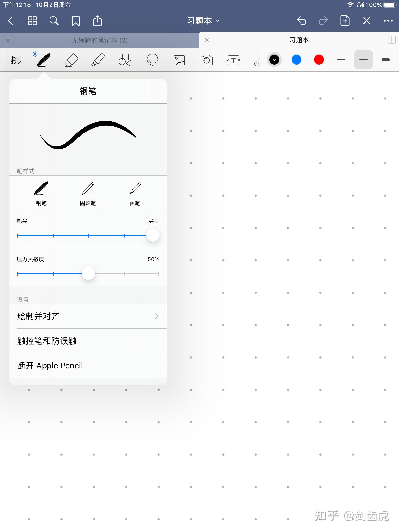This screenshot has width=399, height=532.
Task: Select the lasso tool
Action: (x=152, y=60)
